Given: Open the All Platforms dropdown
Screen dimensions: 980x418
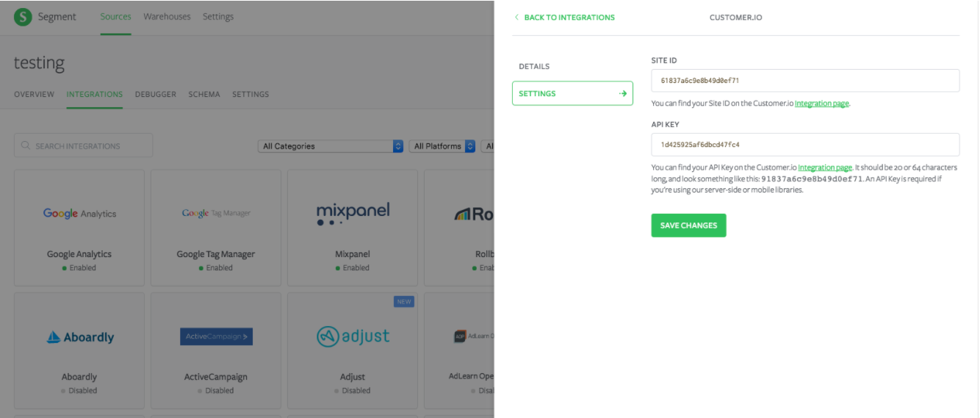Looking at the screenshot, I should click(x=442, y=146).
